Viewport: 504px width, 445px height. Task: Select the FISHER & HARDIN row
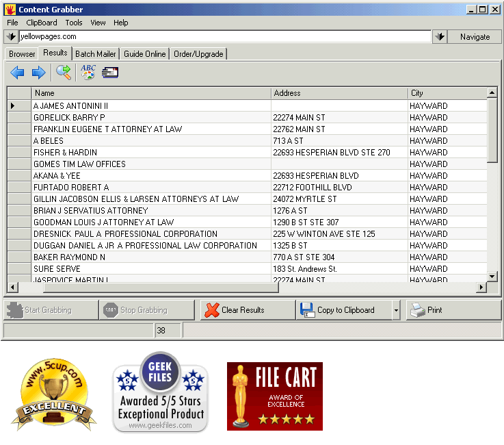[151, 153]
